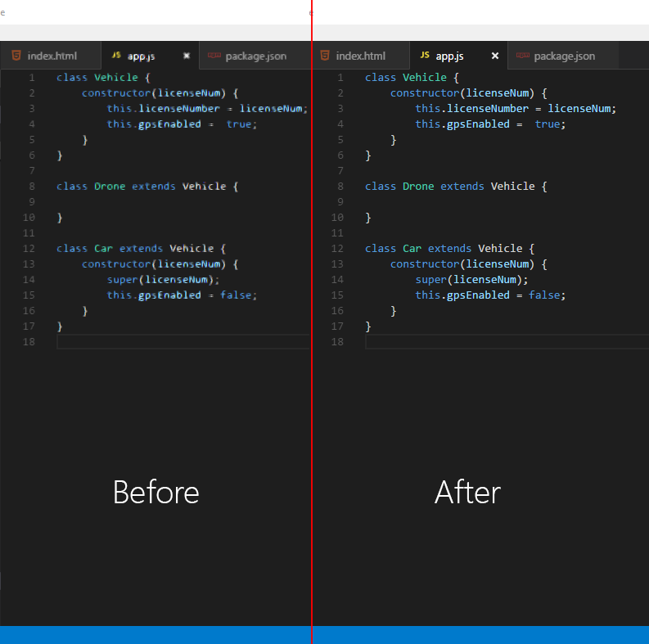This screenshot has height=644, width=649.
Task: Select the app.js tab in the Before pane
Action: (x=150, y=56)
